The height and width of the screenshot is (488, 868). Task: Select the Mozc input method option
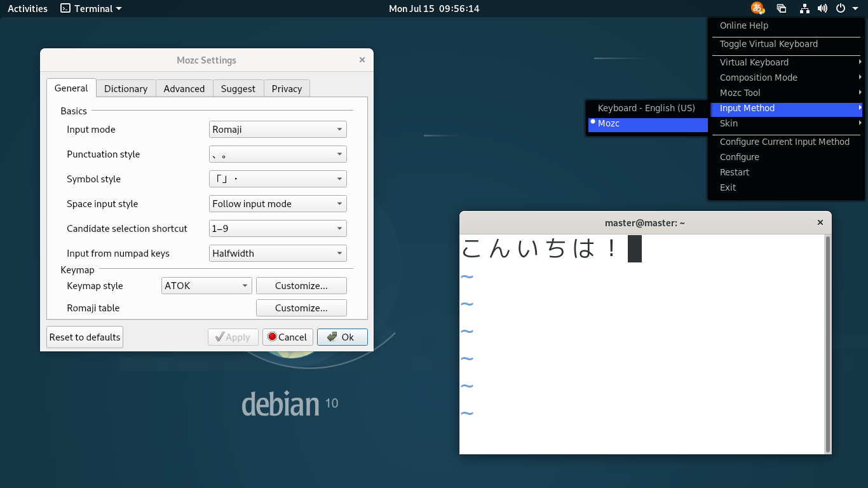(648, 124)
